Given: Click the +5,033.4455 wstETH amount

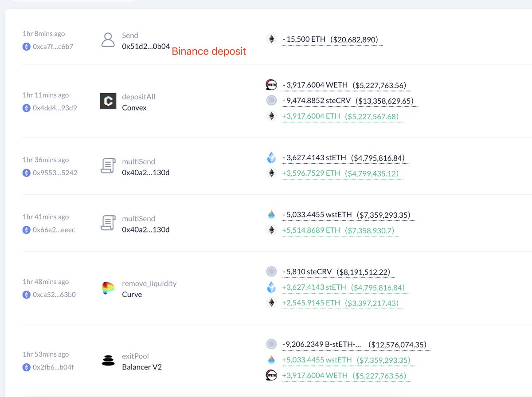Looking at the screenshot, I should [317, 360].
